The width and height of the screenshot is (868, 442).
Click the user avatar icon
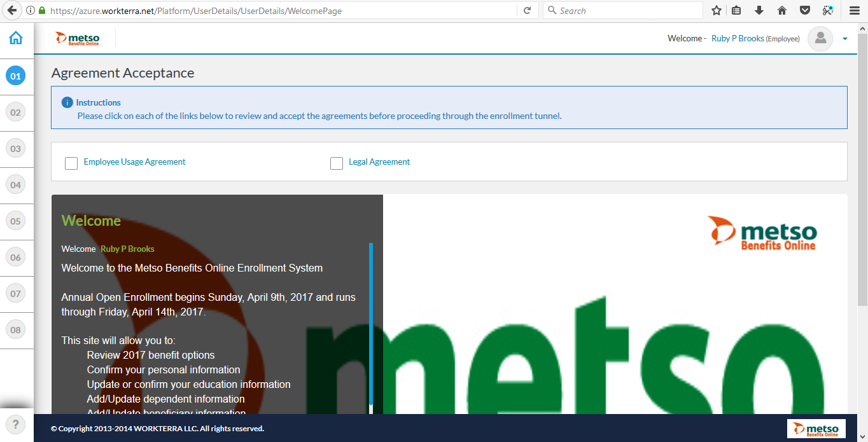[x=820, y=39]
